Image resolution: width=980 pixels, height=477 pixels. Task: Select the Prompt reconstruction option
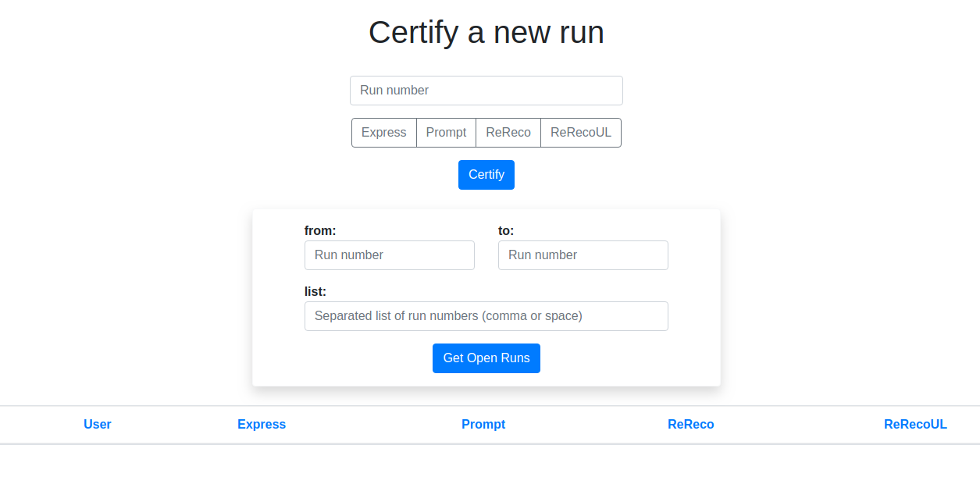(446, 133)
